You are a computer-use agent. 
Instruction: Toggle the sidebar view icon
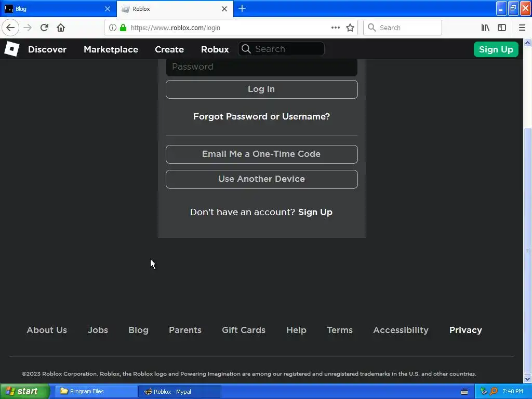click(502, 28)
